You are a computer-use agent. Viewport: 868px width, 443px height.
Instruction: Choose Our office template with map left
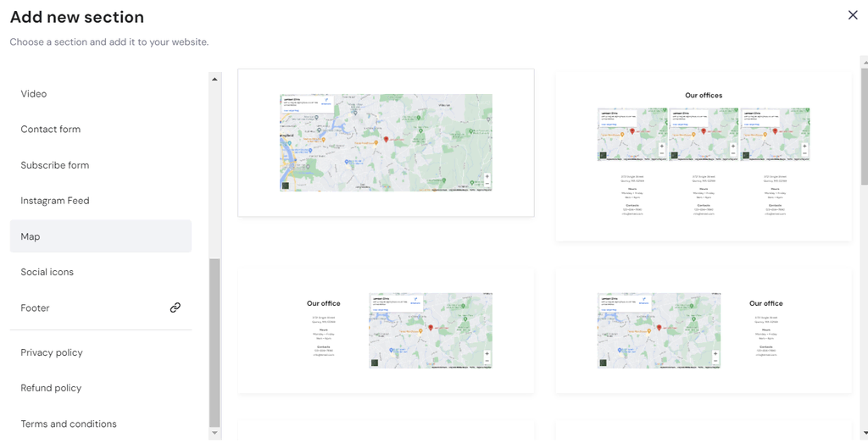click(703, 330)
